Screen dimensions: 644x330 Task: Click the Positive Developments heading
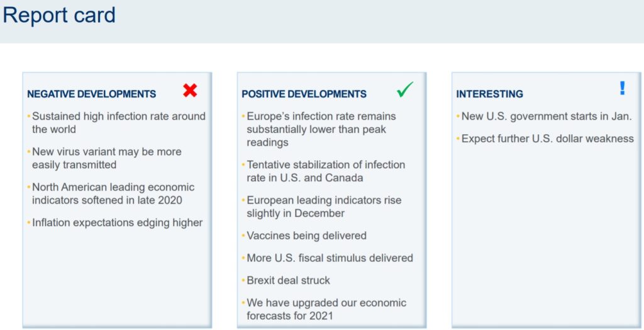click(304, 94)
